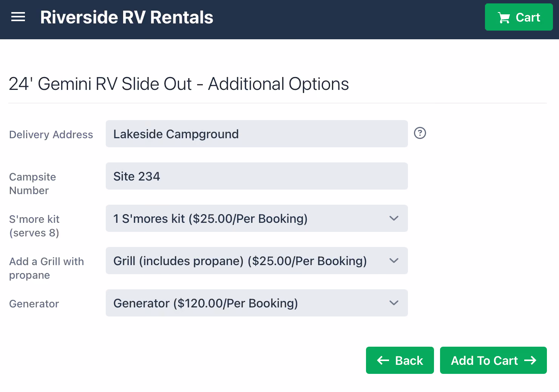Expand the S'mores kit chevron

pyautogui.click(x=394, y=218)
